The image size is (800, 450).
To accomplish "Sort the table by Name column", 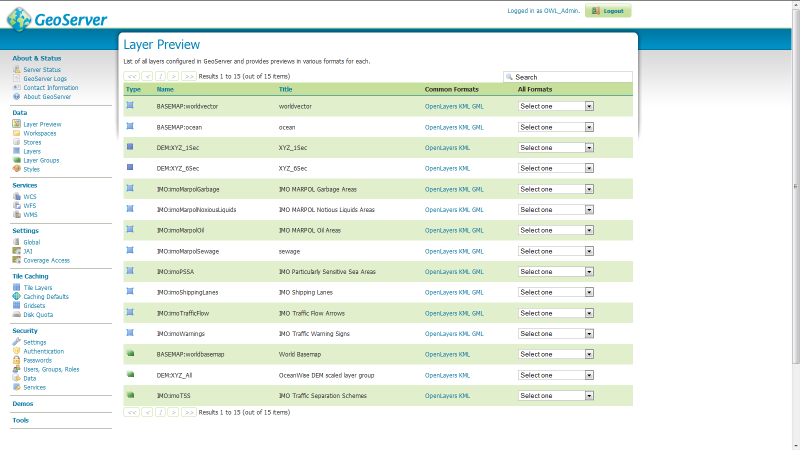I will (x=165, y=89).
